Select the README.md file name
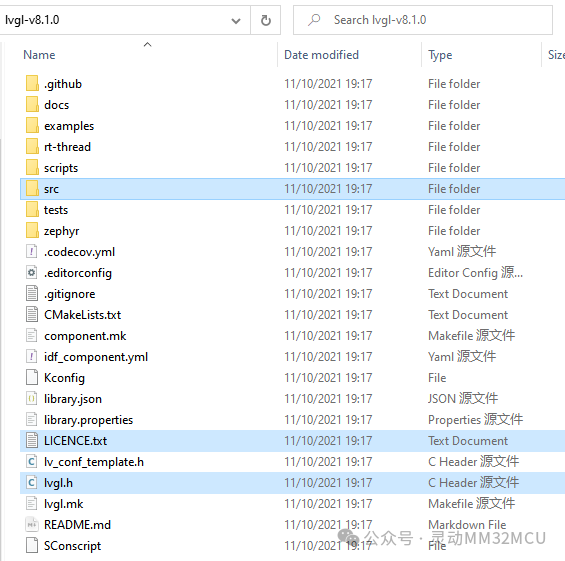Image resolution: width=565 pixels, height=561 pixels. pyautogui.click(x=77, y=525)
